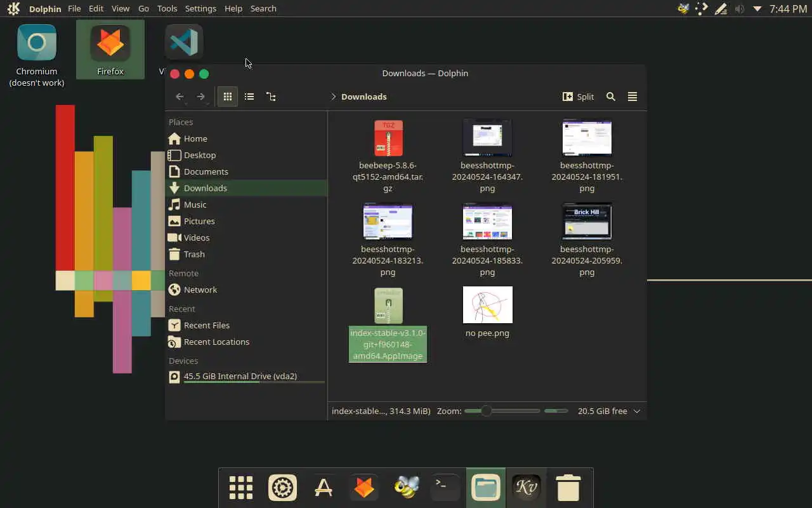Screen dimensions: 812x508
Task: Open the Chromium desktop icon
Action: point(37,55)
